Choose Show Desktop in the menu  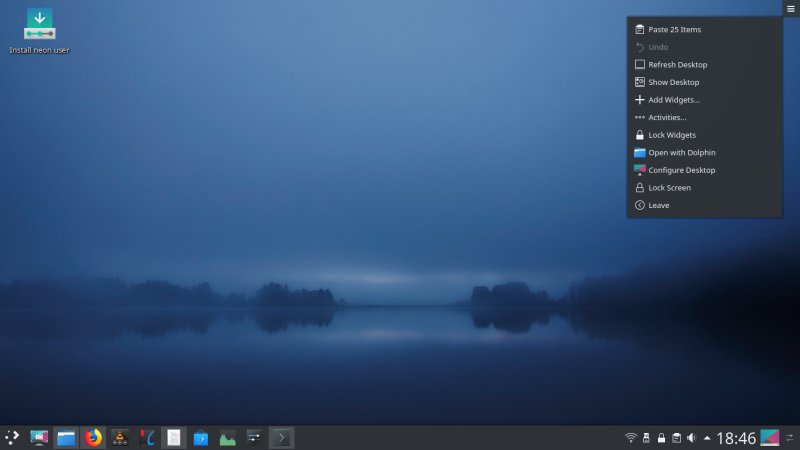705,82
